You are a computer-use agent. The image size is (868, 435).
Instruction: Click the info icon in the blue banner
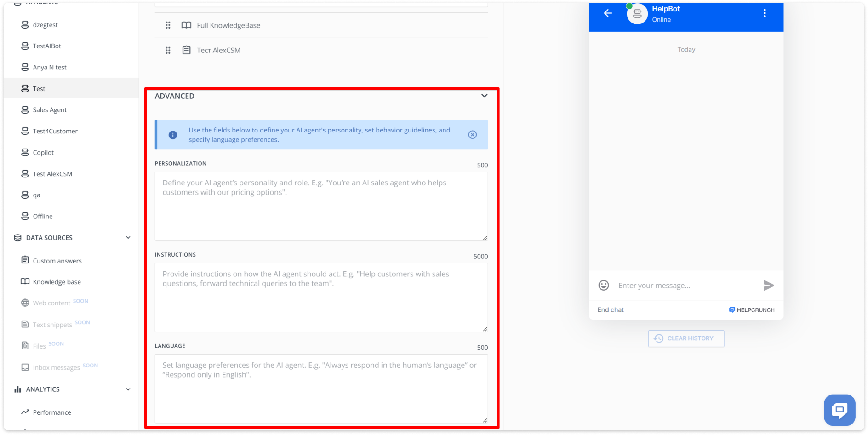[172, 135]
